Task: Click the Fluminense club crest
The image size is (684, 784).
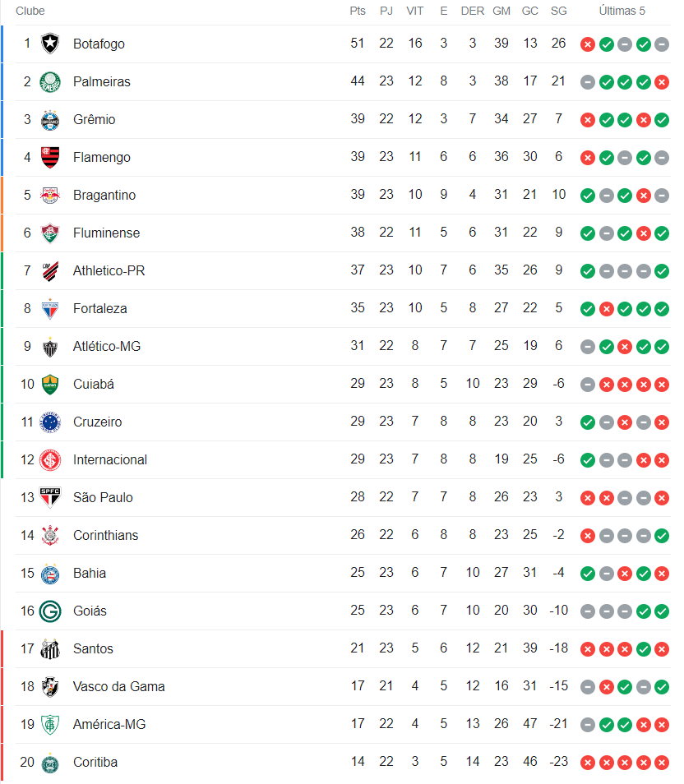Action: (x=50, y=233)
